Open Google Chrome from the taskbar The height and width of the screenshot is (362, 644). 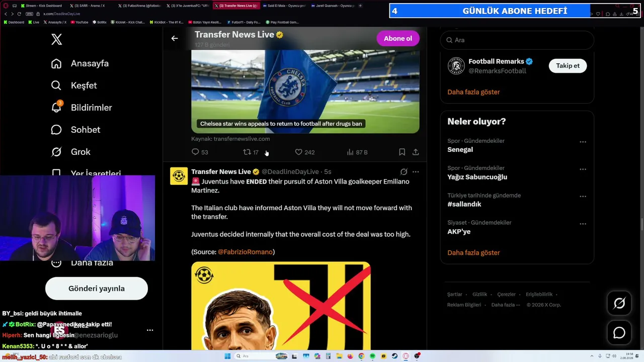tap(361, 356)
